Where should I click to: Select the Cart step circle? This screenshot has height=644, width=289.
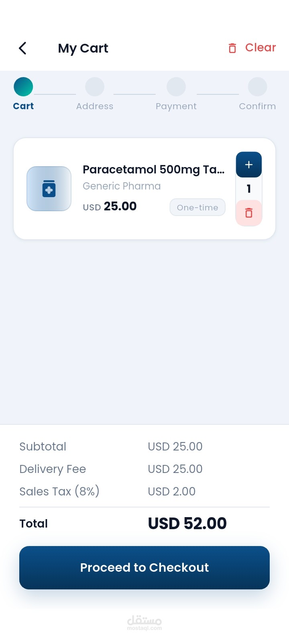(x=23, y=87)
